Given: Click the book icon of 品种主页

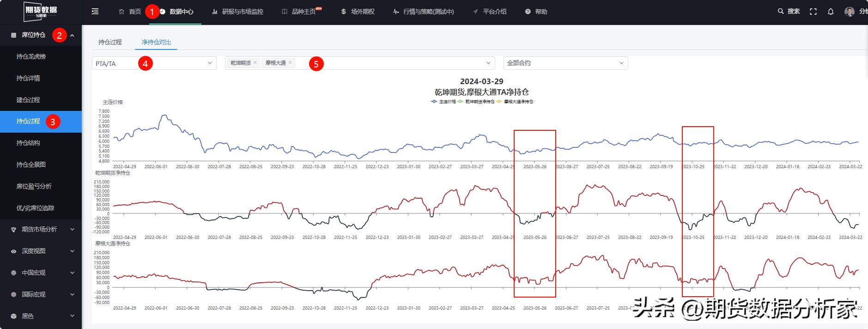Looking at the screenshot, I should (285, 12).
